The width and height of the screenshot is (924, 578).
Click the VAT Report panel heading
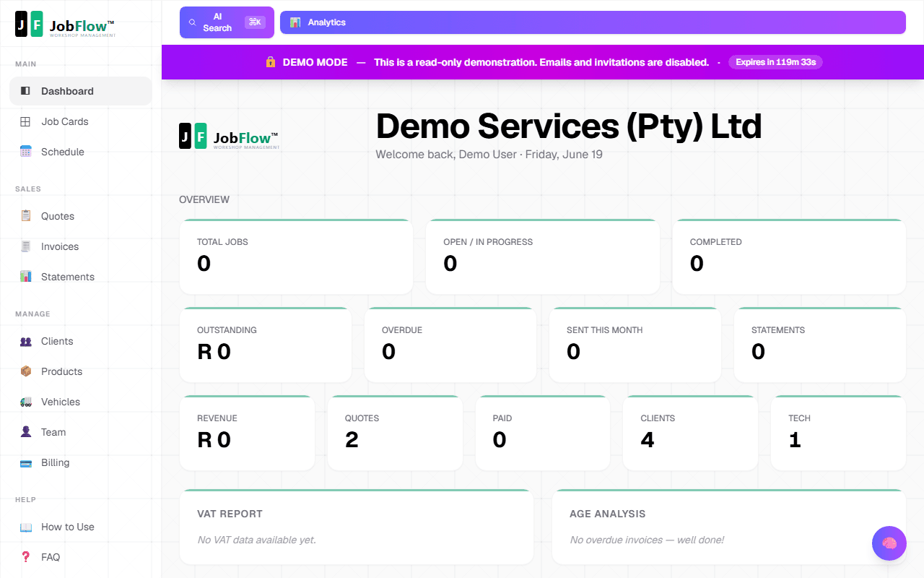pyautogui.click(x=230, y=514)
